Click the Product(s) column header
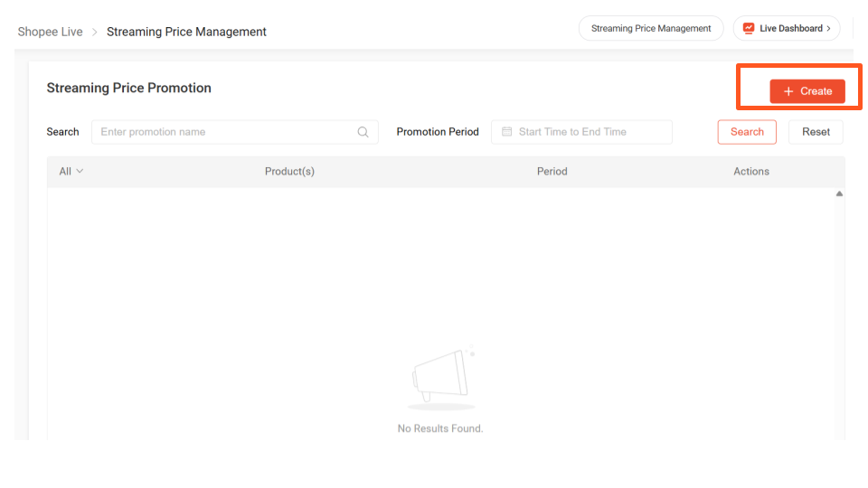 (x=289, y=172)
